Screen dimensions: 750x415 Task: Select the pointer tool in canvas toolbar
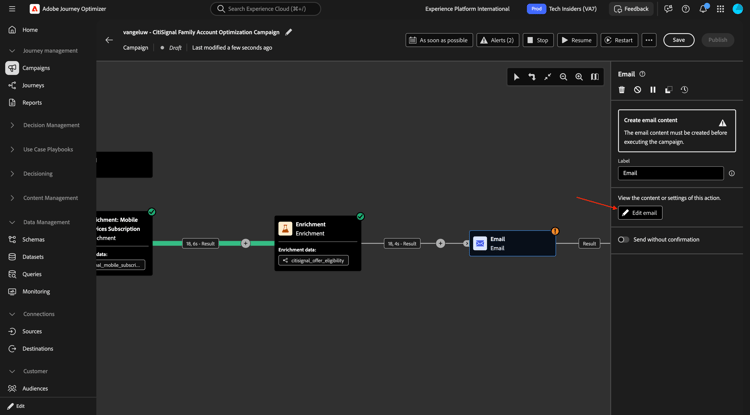coord(517,76)
